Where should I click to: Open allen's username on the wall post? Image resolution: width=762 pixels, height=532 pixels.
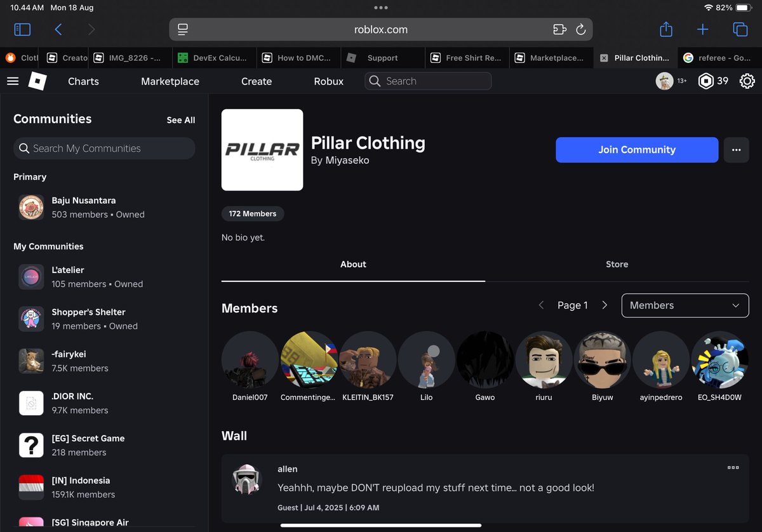pyautogui.click(x=288, y=469)
